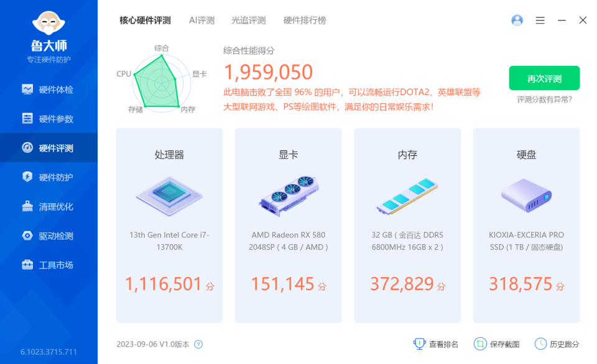This screenshot has width=597, height=364.
Task: Click the 32 GB 金百达 DDR5 description
Action: pos(407,241)
